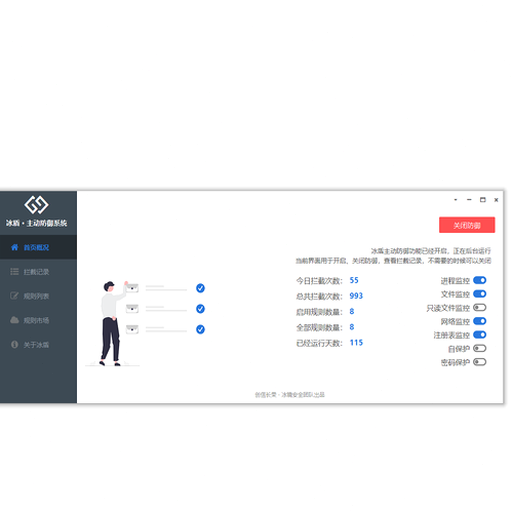Click the info icon beside 关于冰盾

coord(14,344)
